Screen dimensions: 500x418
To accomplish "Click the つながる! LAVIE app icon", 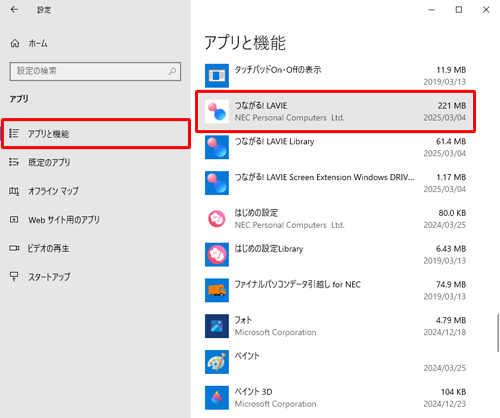I will (217, 111).
